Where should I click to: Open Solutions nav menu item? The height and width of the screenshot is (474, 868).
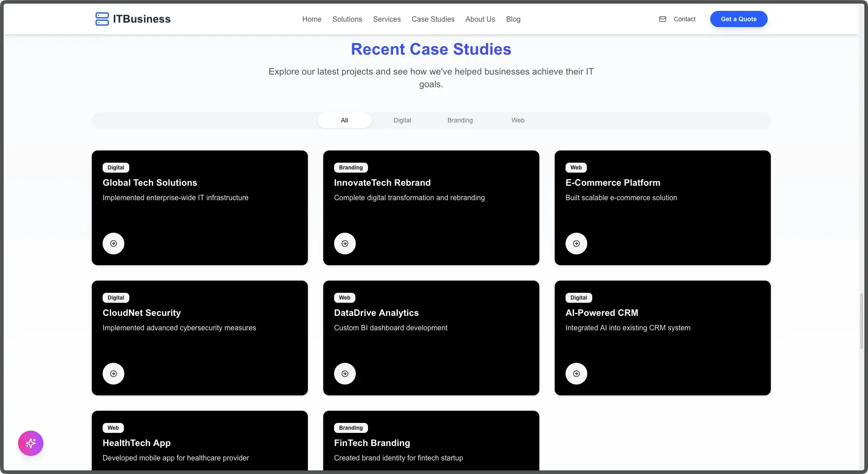click(x=347, y=19)
